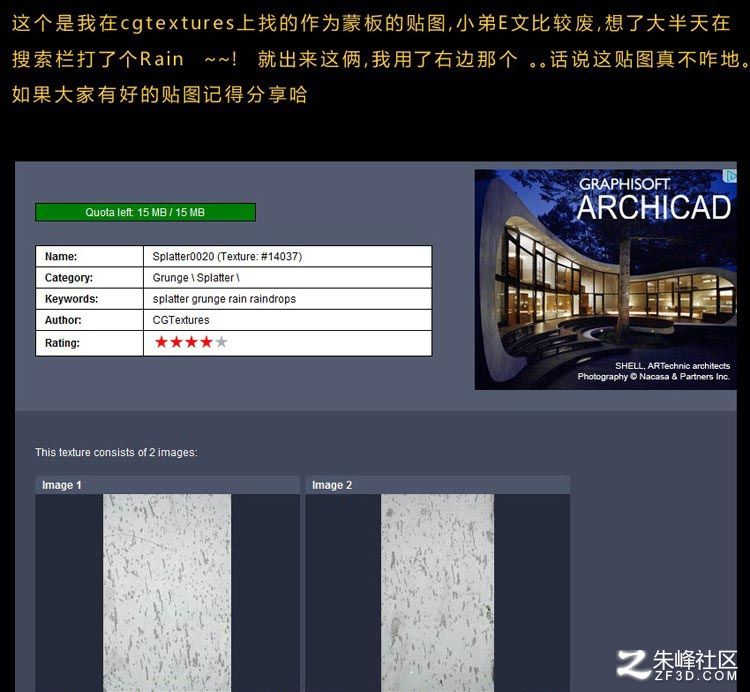Click 'This texture consists of 2 images' text
Viewport: 750px width, 692px height.
116,452
